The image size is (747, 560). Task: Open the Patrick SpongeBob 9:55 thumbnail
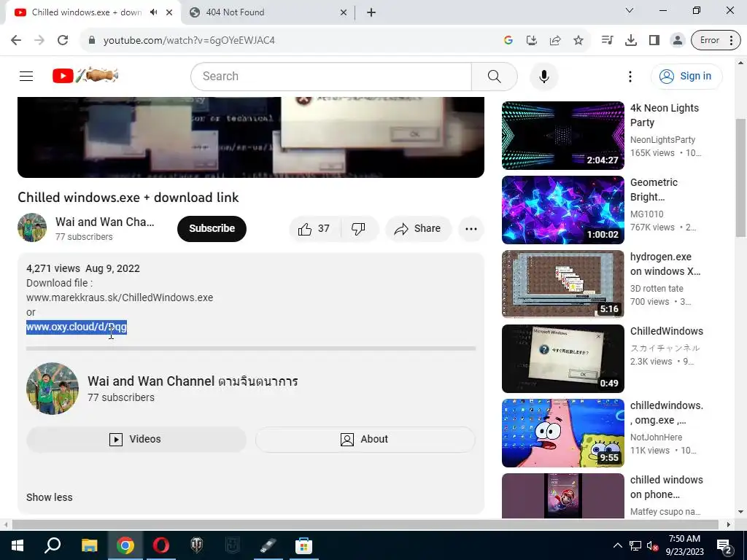(x=562, y=433)
